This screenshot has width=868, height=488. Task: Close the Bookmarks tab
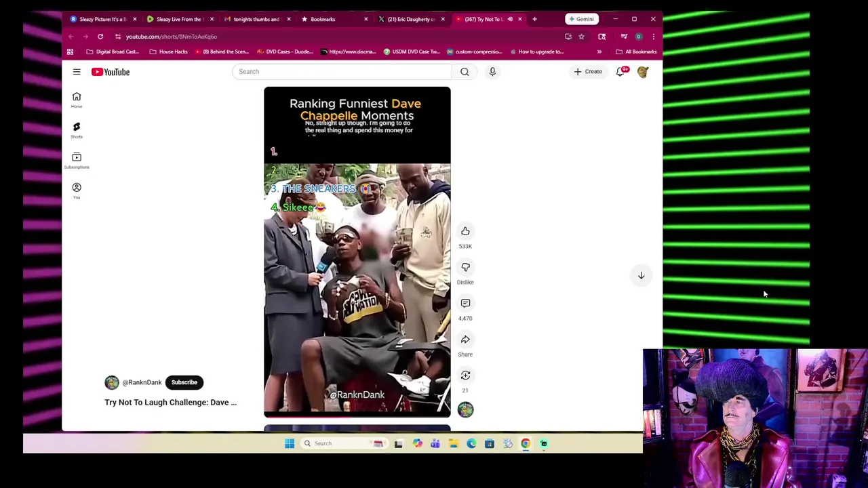(366, 19)
